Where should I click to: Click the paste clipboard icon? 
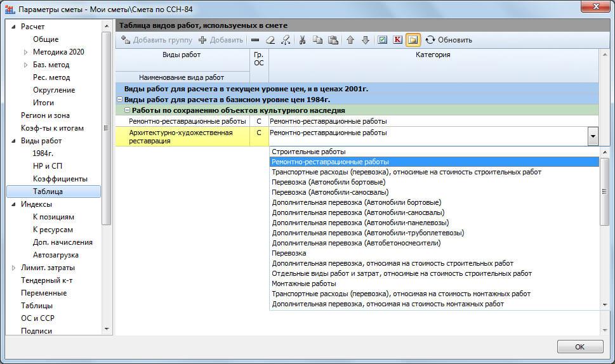point(333,40)
